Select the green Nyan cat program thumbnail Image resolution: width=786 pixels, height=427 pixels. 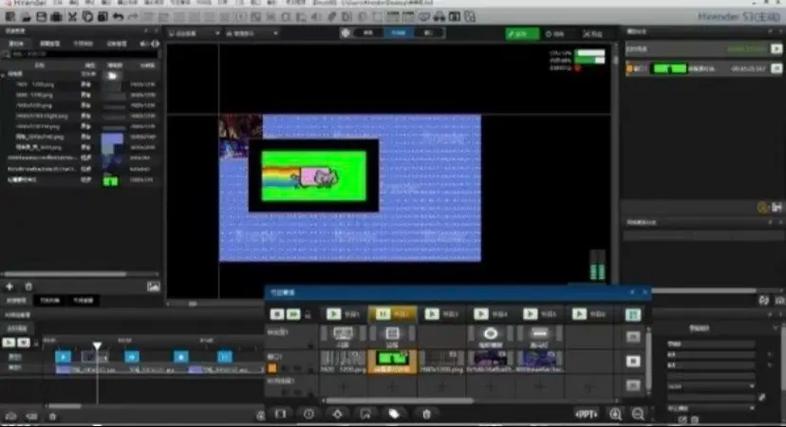pos(392,358)
